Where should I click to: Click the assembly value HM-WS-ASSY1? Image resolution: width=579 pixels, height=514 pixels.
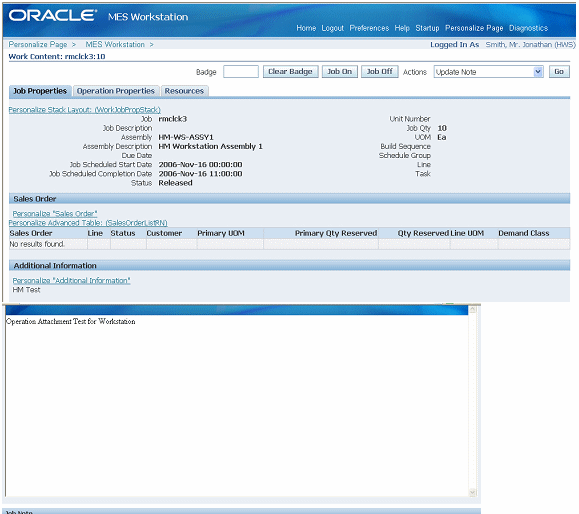pos(186,137)
